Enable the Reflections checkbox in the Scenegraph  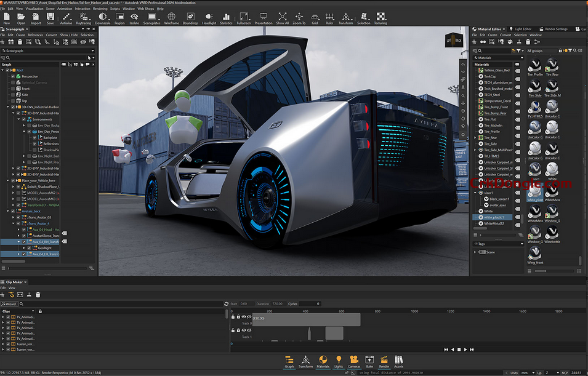coord(34,143)
